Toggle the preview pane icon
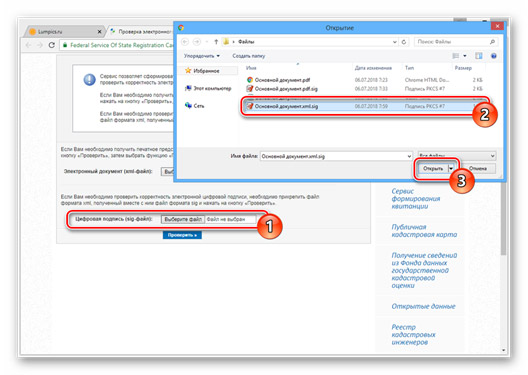 478,56
